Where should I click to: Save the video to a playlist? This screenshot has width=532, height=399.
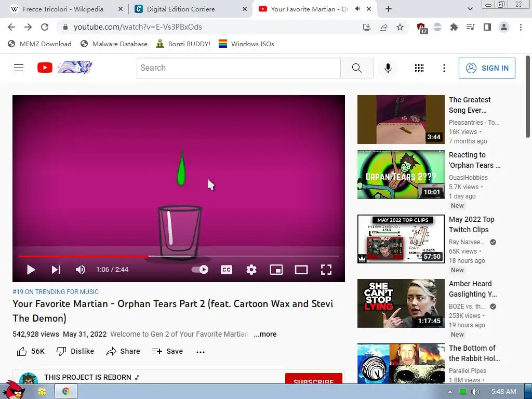point(167,352)
